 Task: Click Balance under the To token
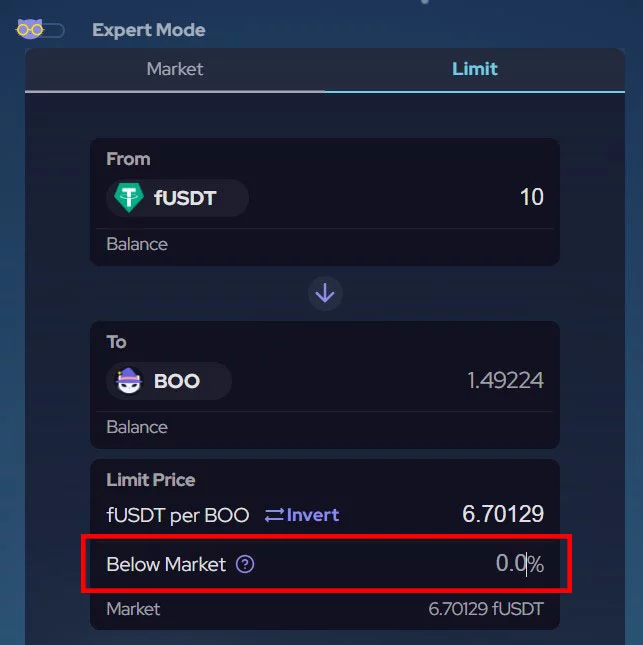137,427
